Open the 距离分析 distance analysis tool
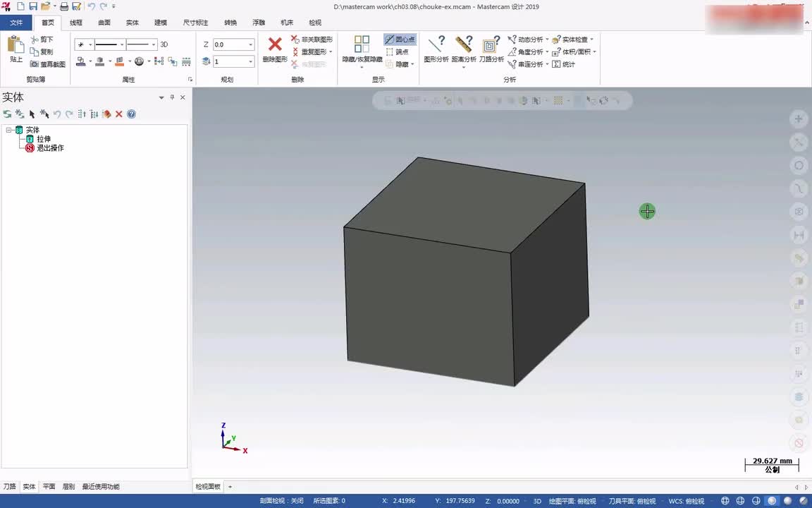Viewport: 812px width, 508px height. point(464,49)
